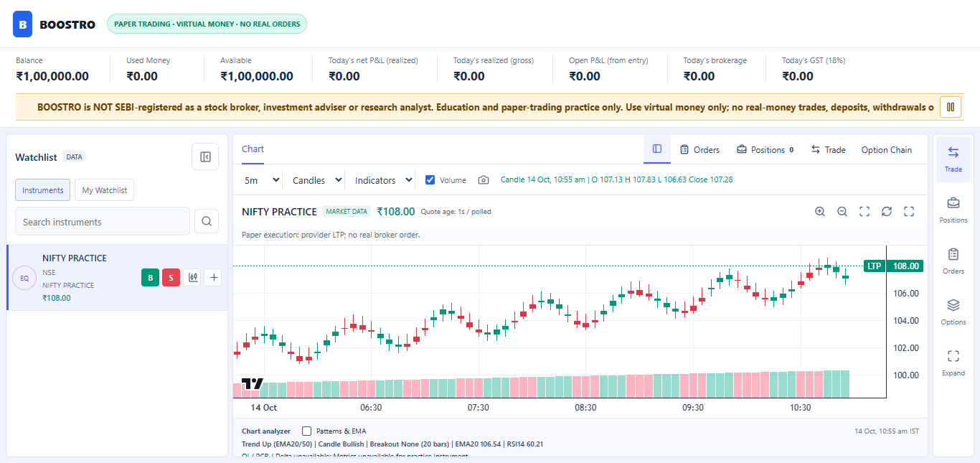Click the Available funds amount
This screenshot has height=463, width=980.
pyautogui.click(x=257, y=76)
